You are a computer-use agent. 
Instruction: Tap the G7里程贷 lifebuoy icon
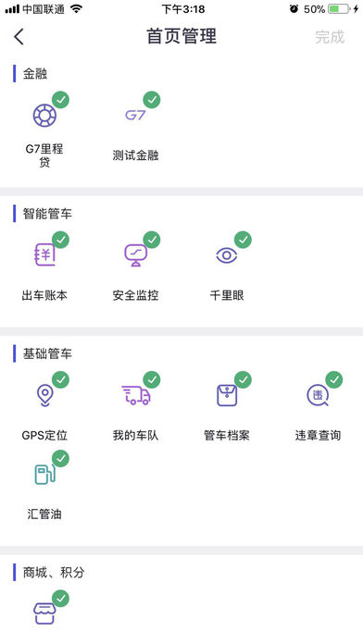(44, 116)
